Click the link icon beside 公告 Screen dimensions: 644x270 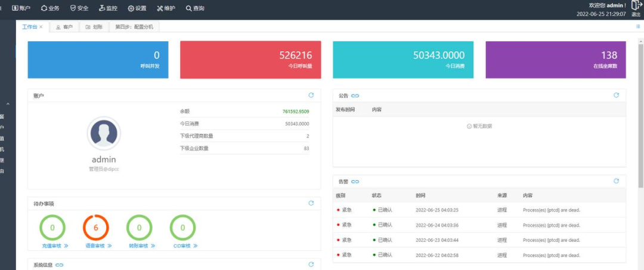click(355, 96)
